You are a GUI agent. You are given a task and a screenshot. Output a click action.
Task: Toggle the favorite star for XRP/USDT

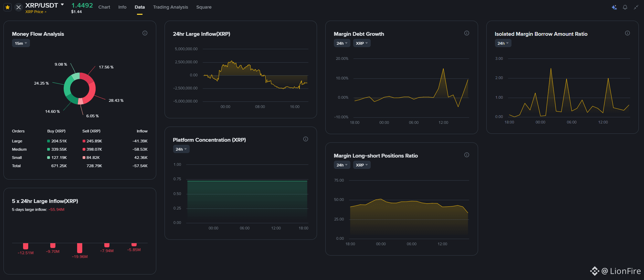8,7
